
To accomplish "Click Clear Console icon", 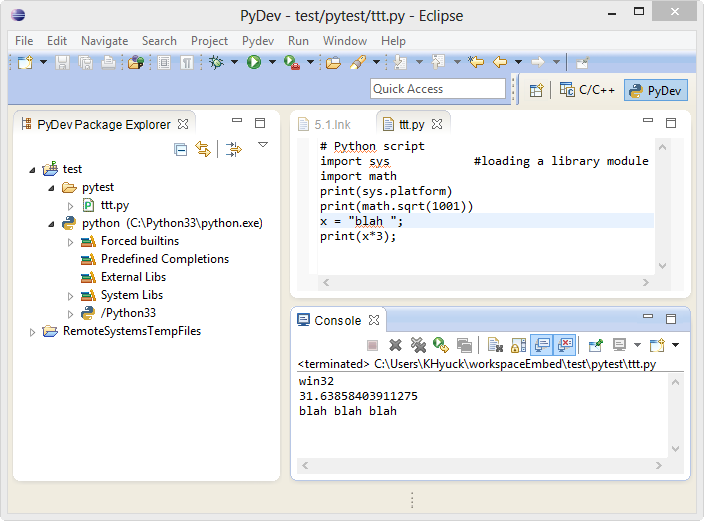I will 495,345.
